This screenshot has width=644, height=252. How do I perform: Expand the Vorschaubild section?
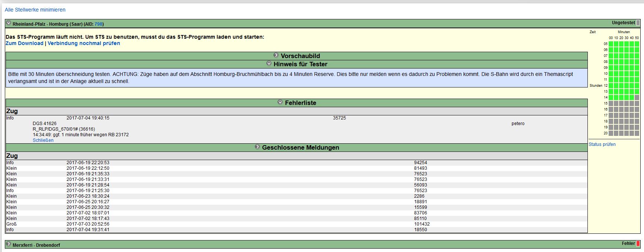[276, 55]
